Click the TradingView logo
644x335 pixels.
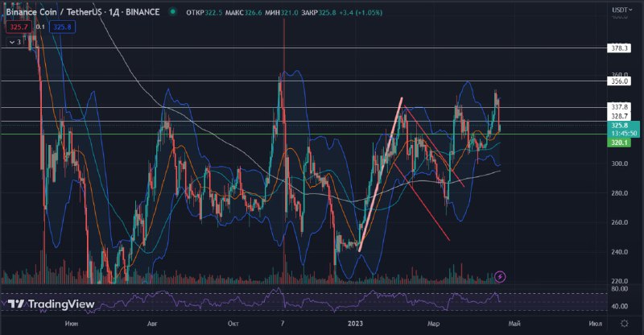[x=52, y=304]
